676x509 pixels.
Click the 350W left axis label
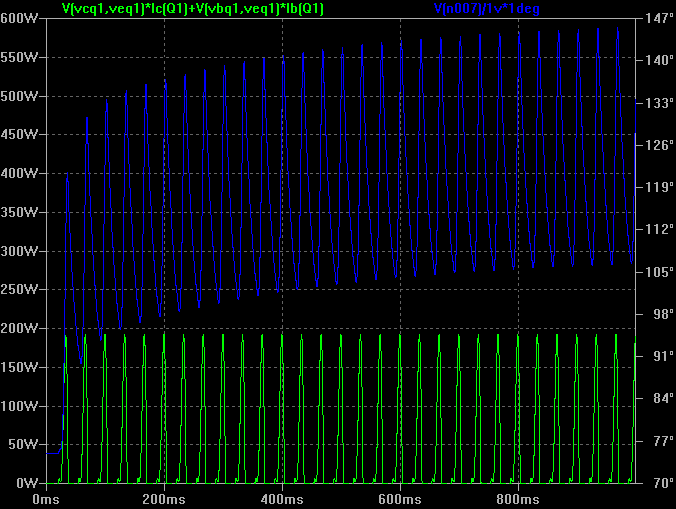19,212
